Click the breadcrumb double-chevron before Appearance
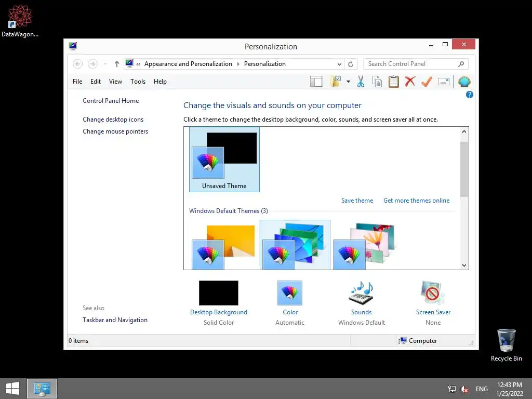 (138, 64)
